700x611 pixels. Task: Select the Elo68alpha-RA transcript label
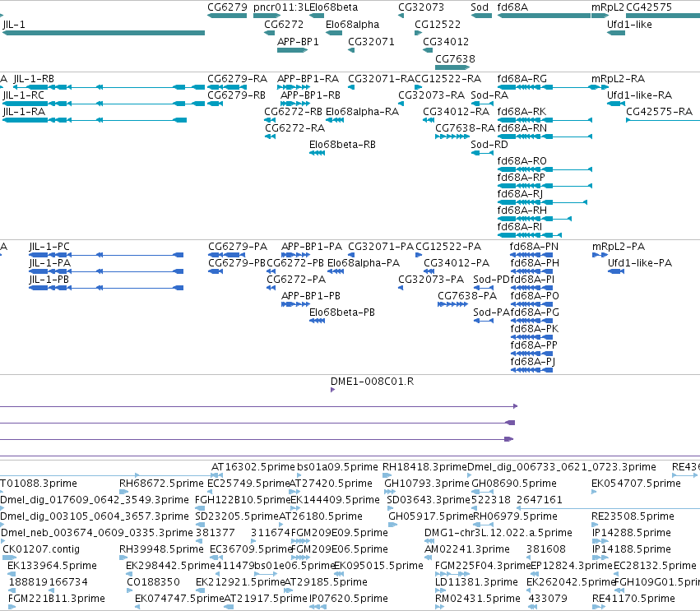pyautogui.click(x=362, y=112)
